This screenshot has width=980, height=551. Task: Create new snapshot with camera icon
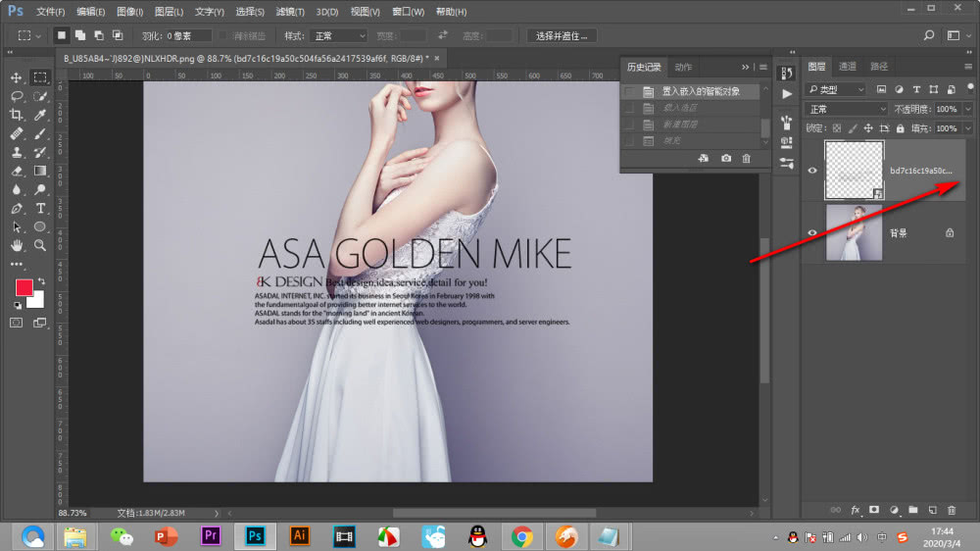coord(726,158)
